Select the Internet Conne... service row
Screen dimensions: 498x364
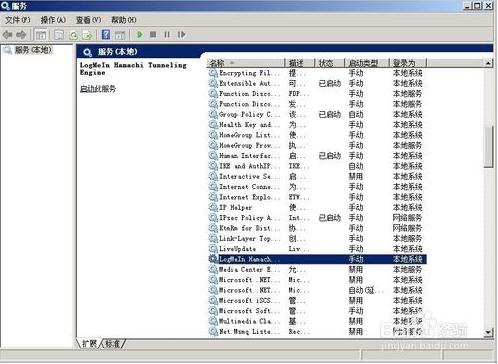317,187
